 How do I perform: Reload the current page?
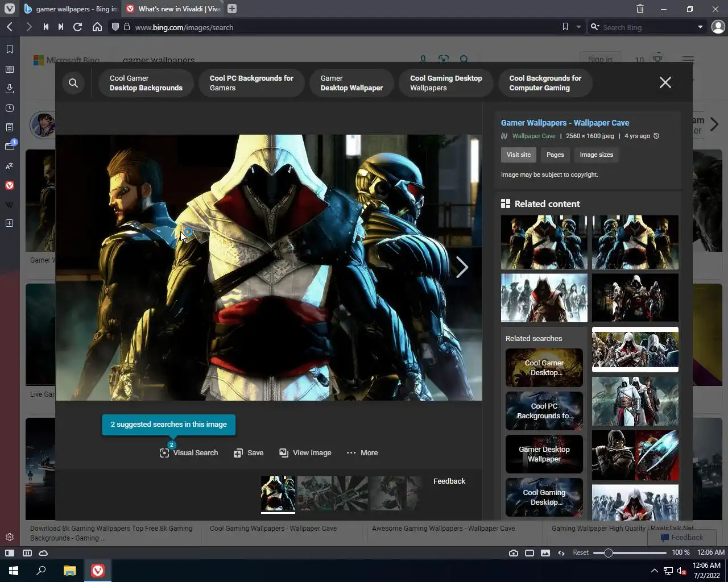[78, 27]
